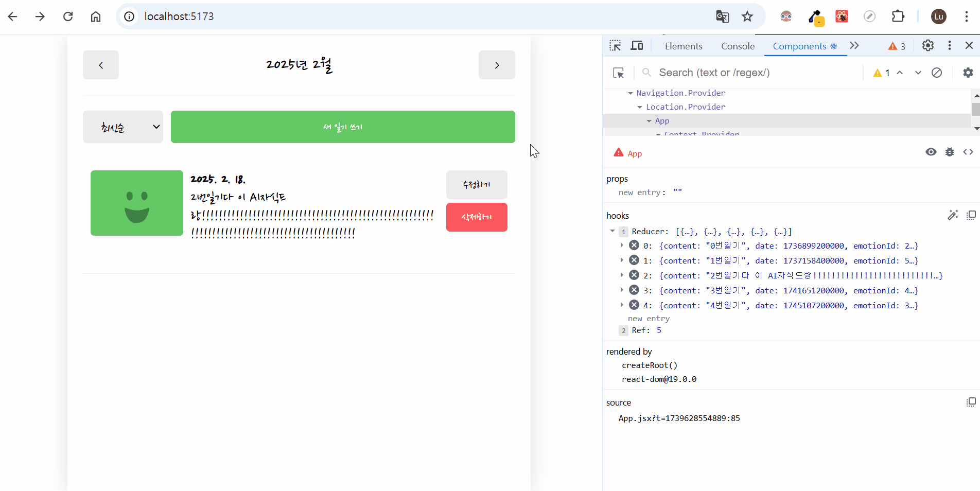Screen dimensions: 980x491
Task: Expand reducer item 3 with 3번 일기
Action: (622, 290)
